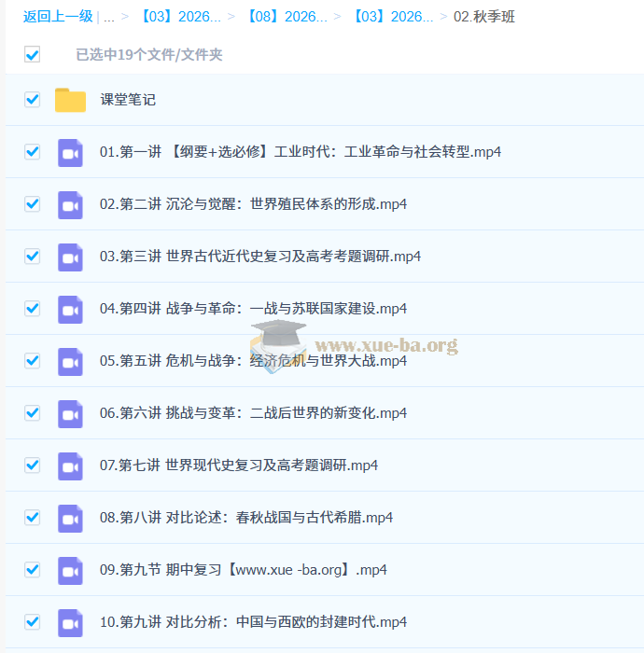The width and height of the screenshot is (644, 653).
Task: Click video icon for 04.第四讲 战争与革命
Action: point(70,309)
